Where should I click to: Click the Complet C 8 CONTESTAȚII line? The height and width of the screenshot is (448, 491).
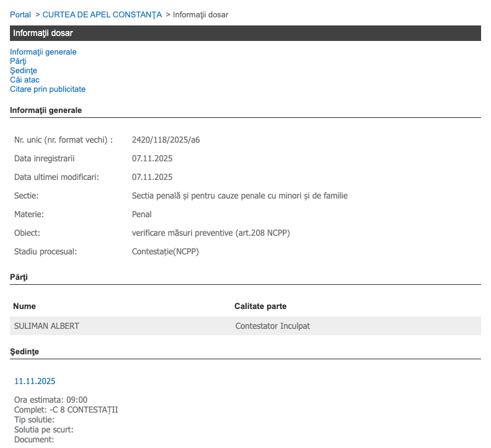66,410
